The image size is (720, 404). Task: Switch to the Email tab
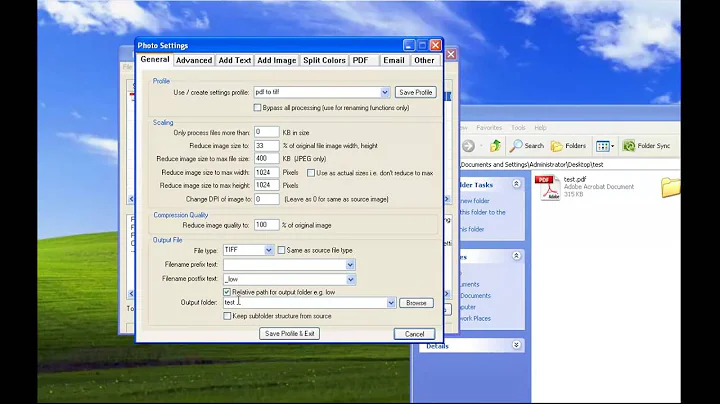(394, 60)
